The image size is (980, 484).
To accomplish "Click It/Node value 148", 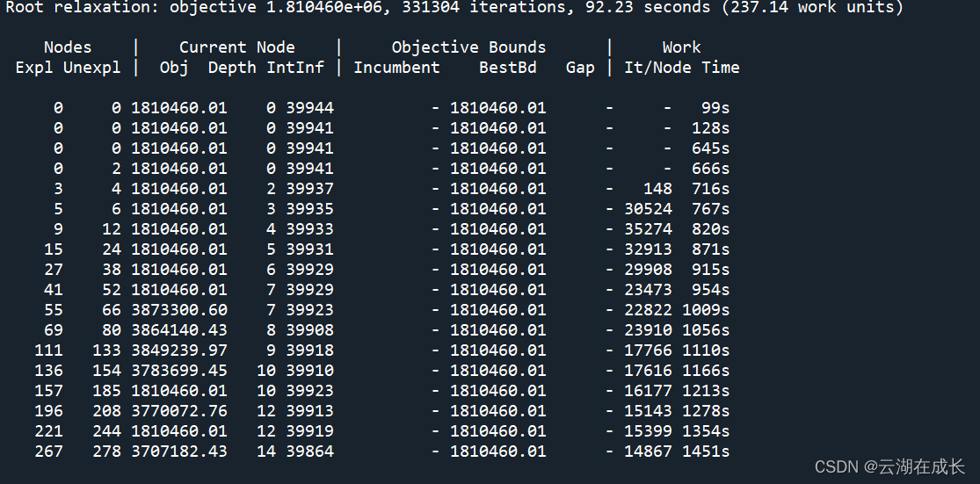I will pos(657,189).
